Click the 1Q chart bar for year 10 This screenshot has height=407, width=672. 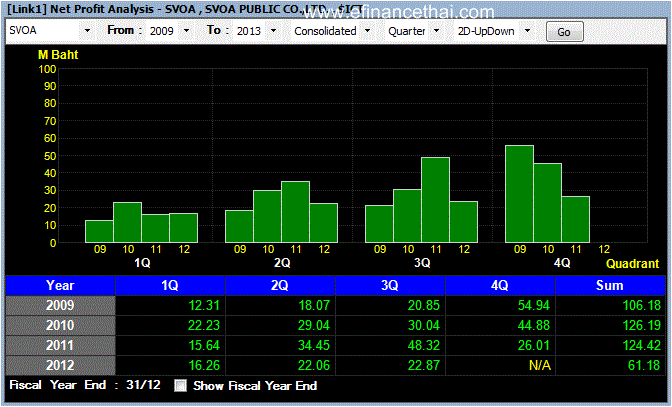(x=127, y=222)
